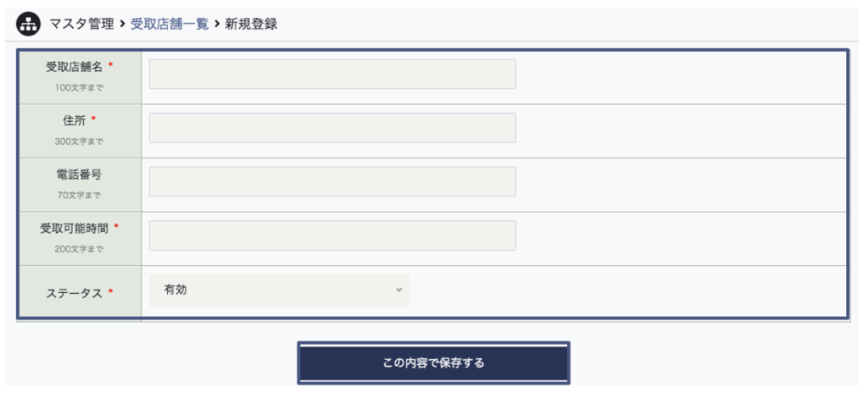Click the 100文字まで hint text
This screenshot has height=393, width=868.
(x=79, y=87)
